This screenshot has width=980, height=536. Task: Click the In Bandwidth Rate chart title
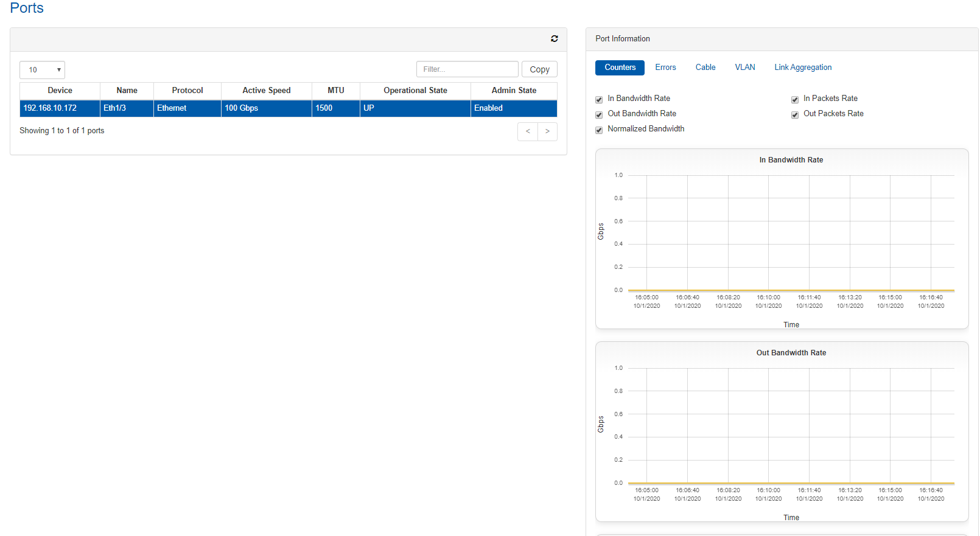click(x=791, y=160)
